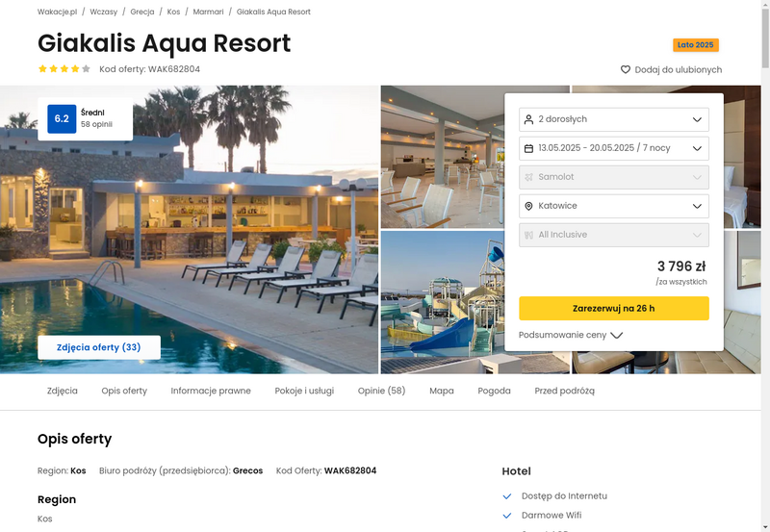Click the cutlery icon in All Inclusive field

528,235
